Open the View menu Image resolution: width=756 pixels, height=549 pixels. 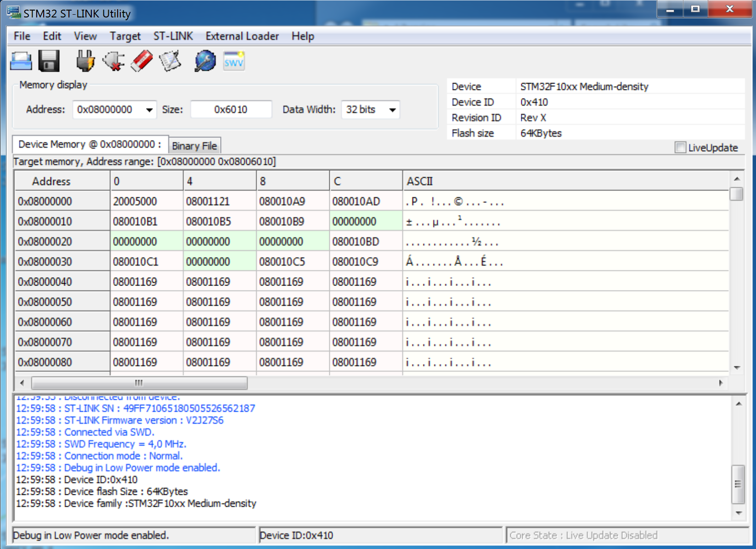85,36
